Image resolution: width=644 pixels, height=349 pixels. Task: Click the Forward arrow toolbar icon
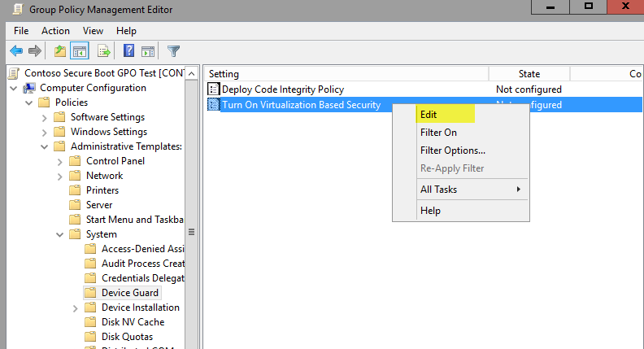tap(35, 51)
